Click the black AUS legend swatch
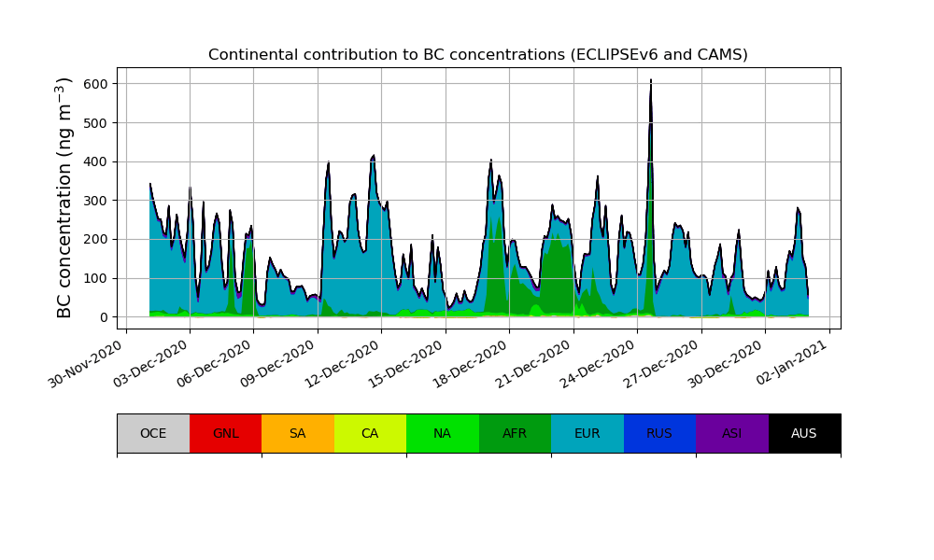This screenshot has width=934, height=560. 804,433
